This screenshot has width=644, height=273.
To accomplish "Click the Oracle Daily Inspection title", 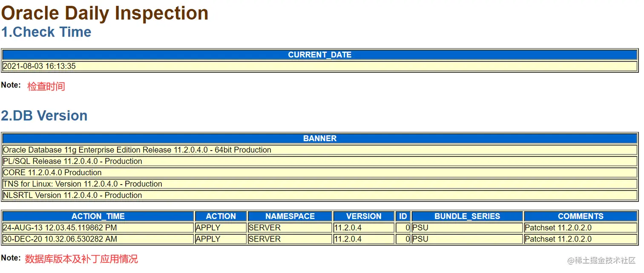I will click(105, 13).
